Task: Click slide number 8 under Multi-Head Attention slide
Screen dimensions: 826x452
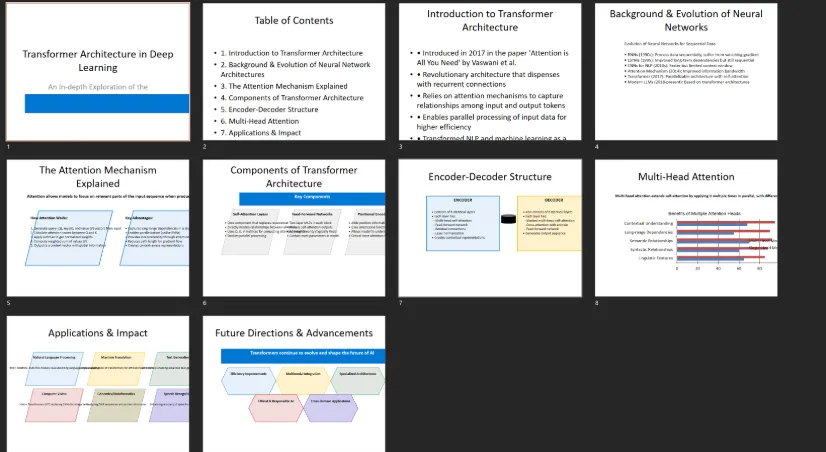Action: 596,303
